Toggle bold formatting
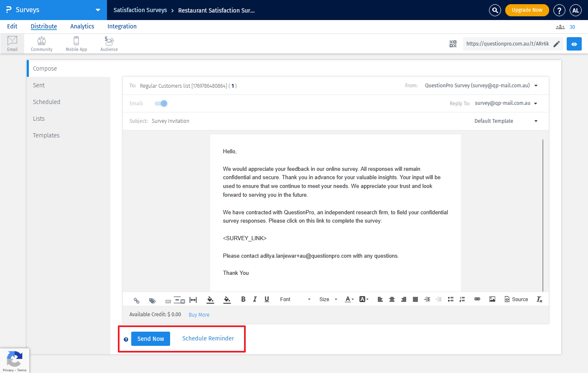588x373 pixels. (x=243, y=299)
